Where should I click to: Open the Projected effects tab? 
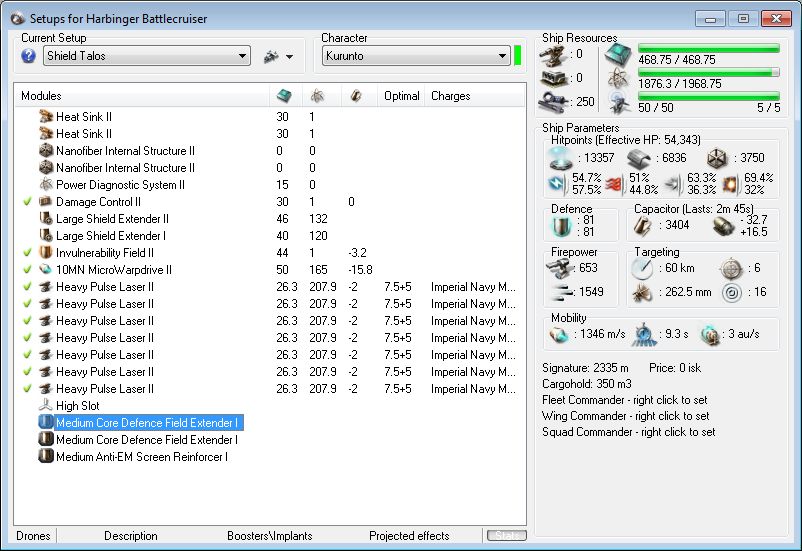click(409, 536)
